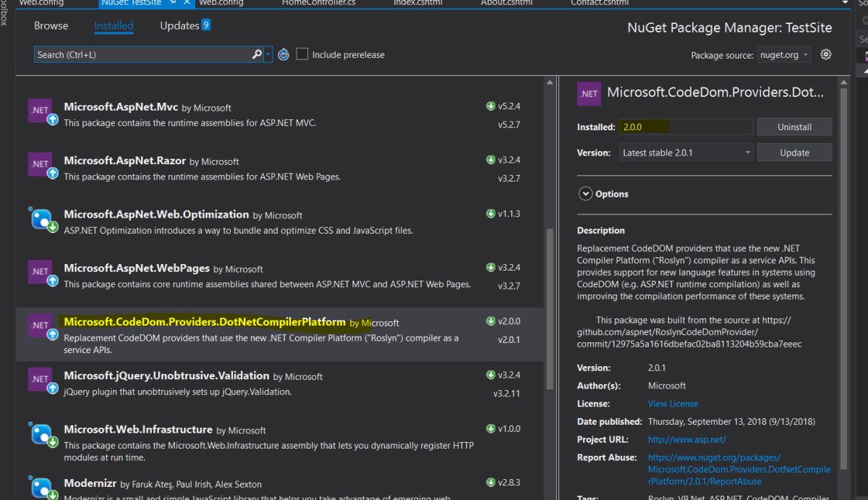Click the green installed arrow beside v2.0.0

(491, 321)
